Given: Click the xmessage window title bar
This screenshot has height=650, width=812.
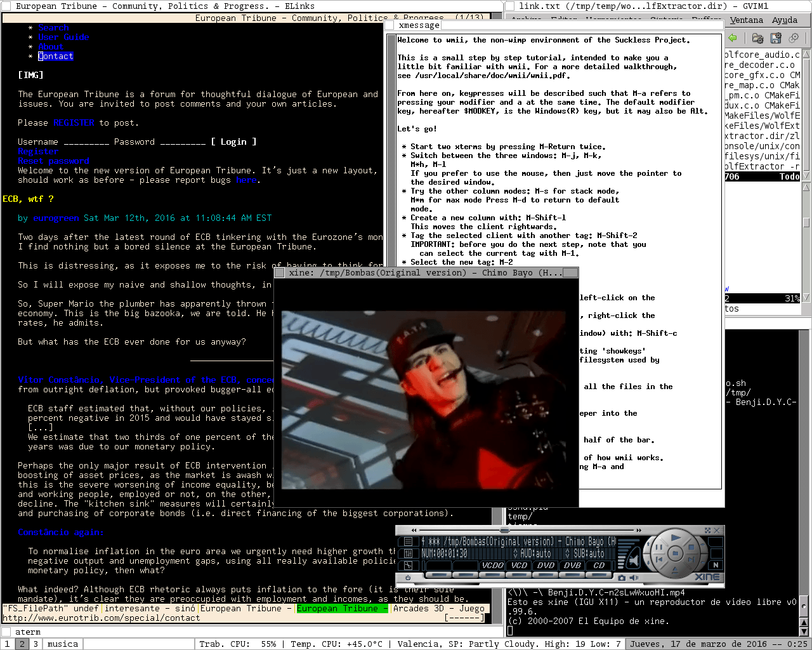Looking at the screenshot, I should coord(554,25).
